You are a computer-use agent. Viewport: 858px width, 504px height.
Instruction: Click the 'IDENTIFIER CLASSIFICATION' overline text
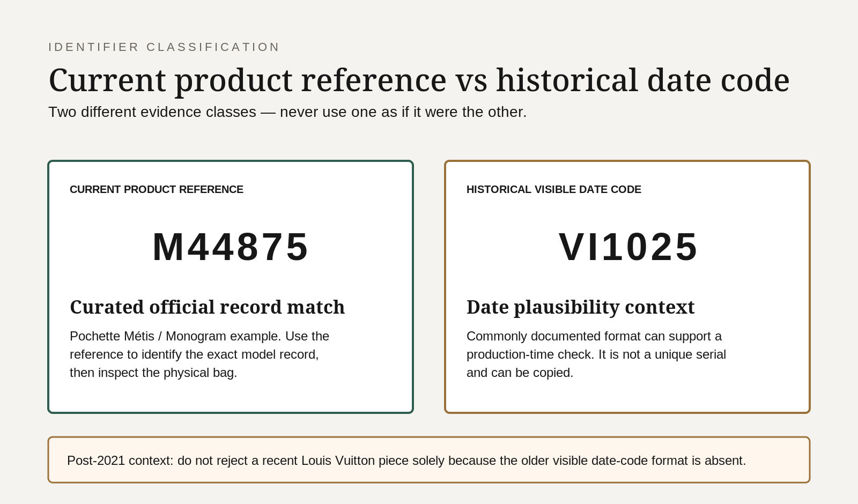click(x=164, y=47)
